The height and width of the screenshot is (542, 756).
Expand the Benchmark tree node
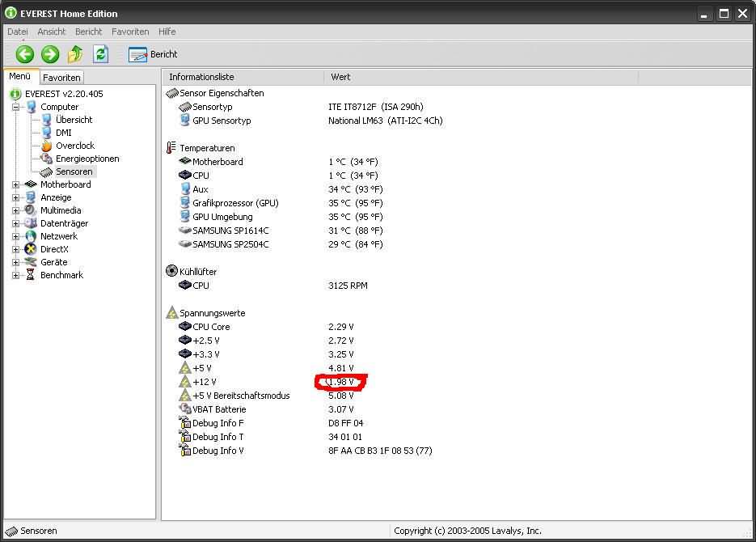click(15, 276)
